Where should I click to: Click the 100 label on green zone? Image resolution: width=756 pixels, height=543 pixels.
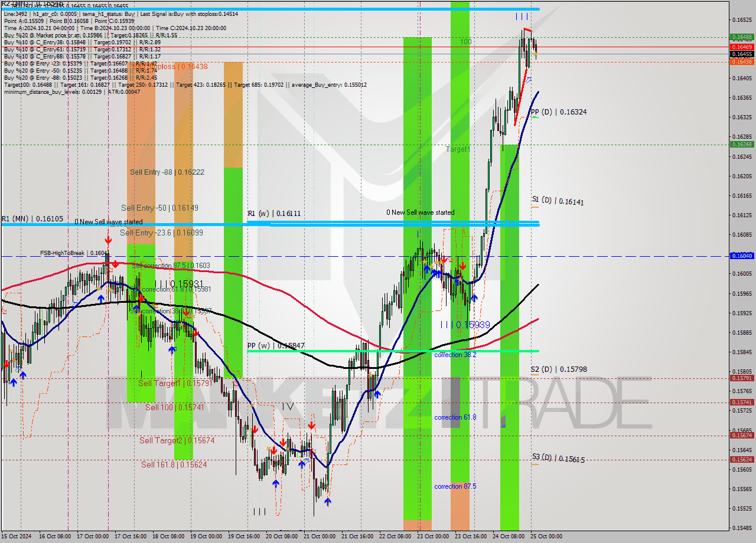tap(466, 42)
